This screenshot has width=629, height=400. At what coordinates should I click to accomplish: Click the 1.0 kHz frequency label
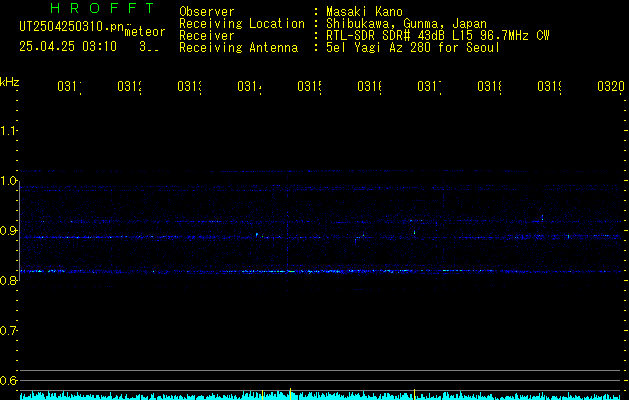(8, 181)
